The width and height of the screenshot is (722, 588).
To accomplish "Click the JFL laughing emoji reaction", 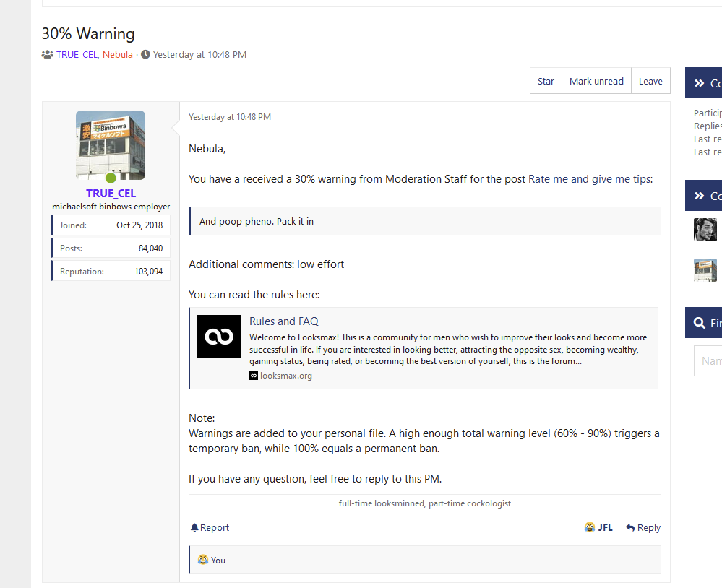I will tap(590, 527).
